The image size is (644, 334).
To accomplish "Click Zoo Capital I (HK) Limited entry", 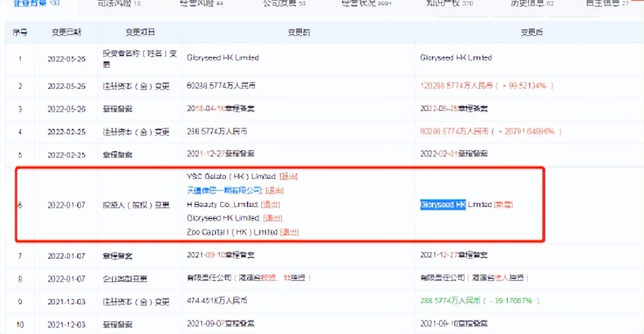I will [232, 233].
